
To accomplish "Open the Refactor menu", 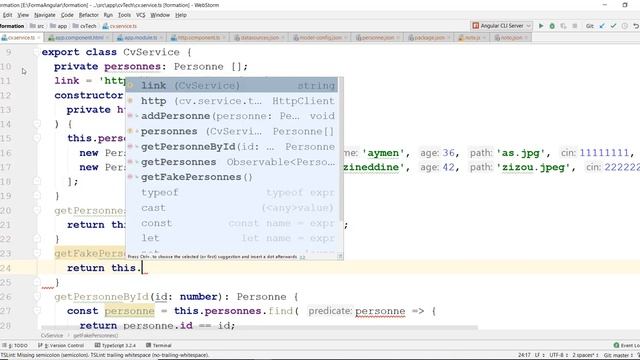I will point(89,15).
